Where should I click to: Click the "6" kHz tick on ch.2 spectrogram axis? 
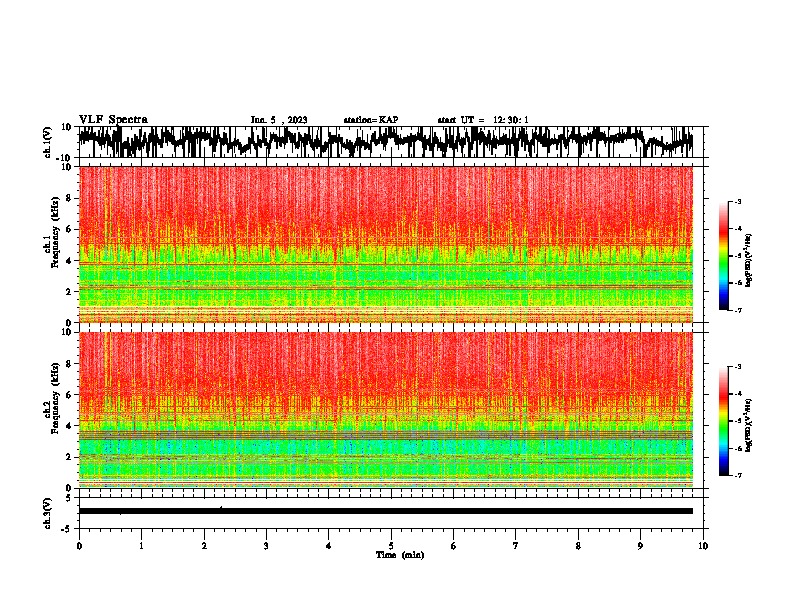coord(69,394)
